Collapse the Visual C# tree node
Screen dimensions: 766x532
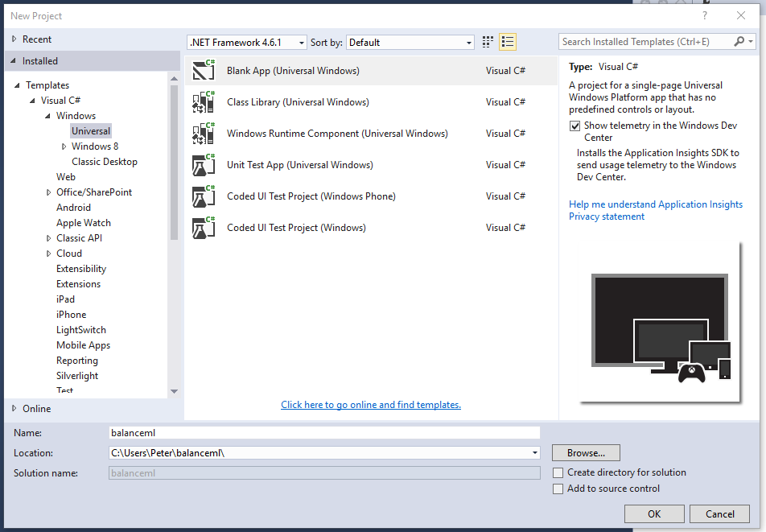click(x=32, y=101)
